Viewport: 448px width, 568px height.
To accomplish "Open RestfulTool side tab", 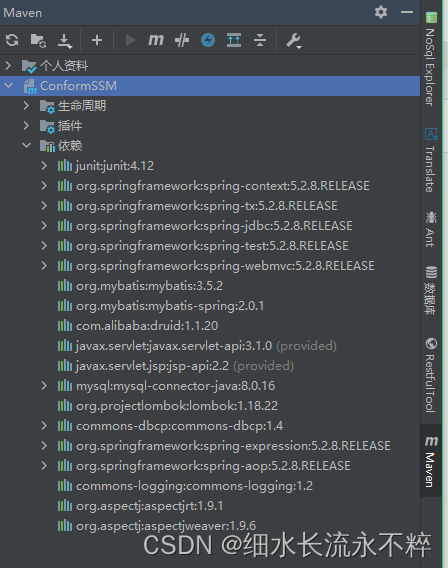I will coord(431,375).
